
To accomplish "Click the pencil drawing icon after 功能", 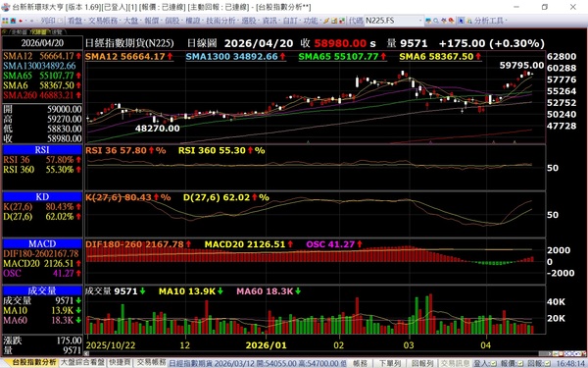I will click(326, 21).
